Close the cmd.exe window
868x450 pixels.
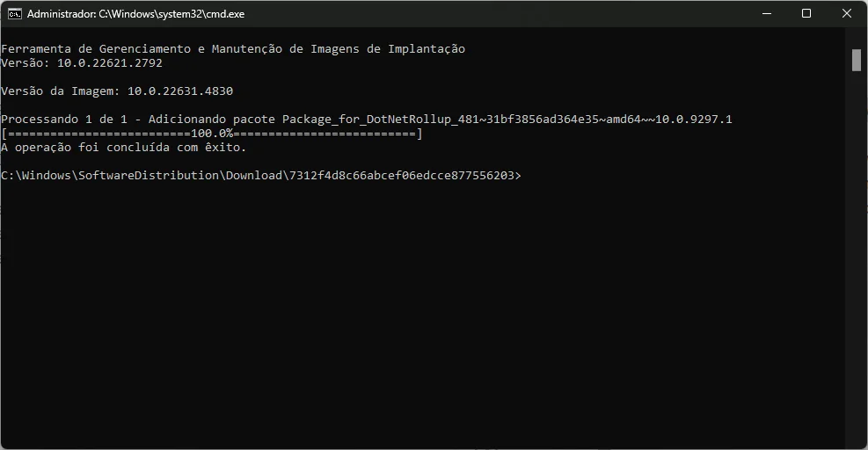[847, 14]
